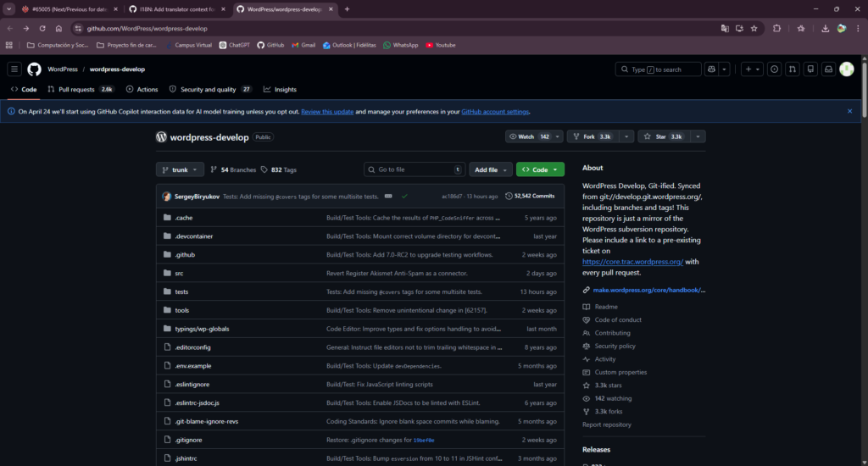The width and height of the screenshot is (868, 466).
Task: View the 54 Branches link
Action: pyautogui.click(x=233, y=170)
